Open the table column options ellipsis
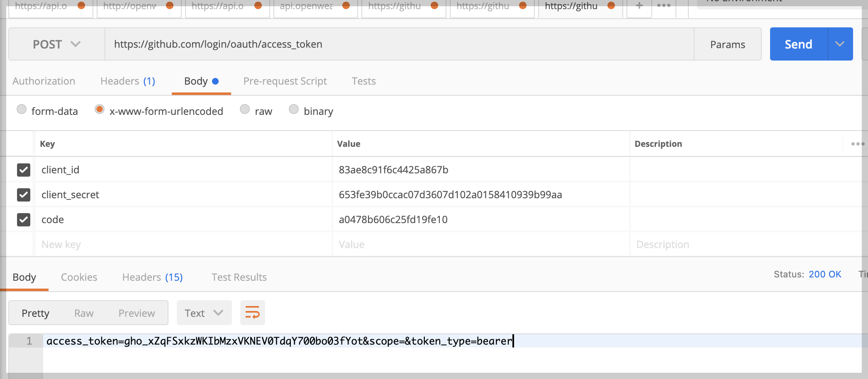Viewport: 868px width, 379px height. (x=857, y=144)
